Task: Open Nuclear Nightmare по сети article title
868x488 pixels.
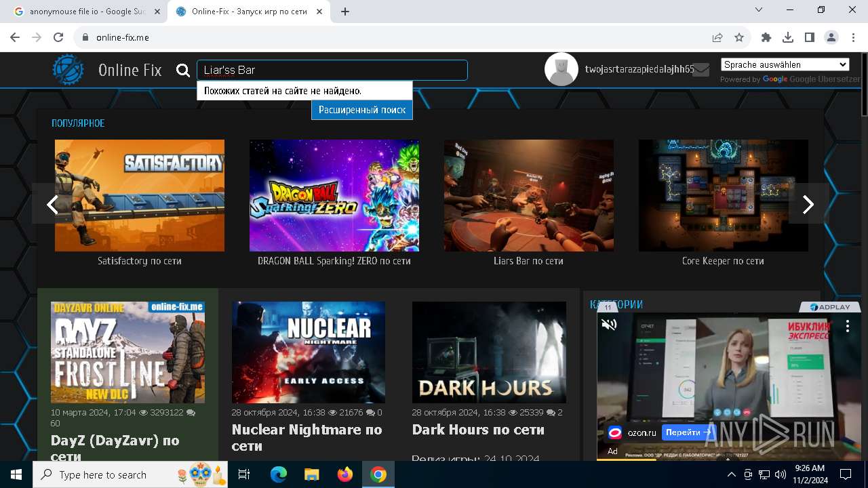Action: click(x=307, y=437)
